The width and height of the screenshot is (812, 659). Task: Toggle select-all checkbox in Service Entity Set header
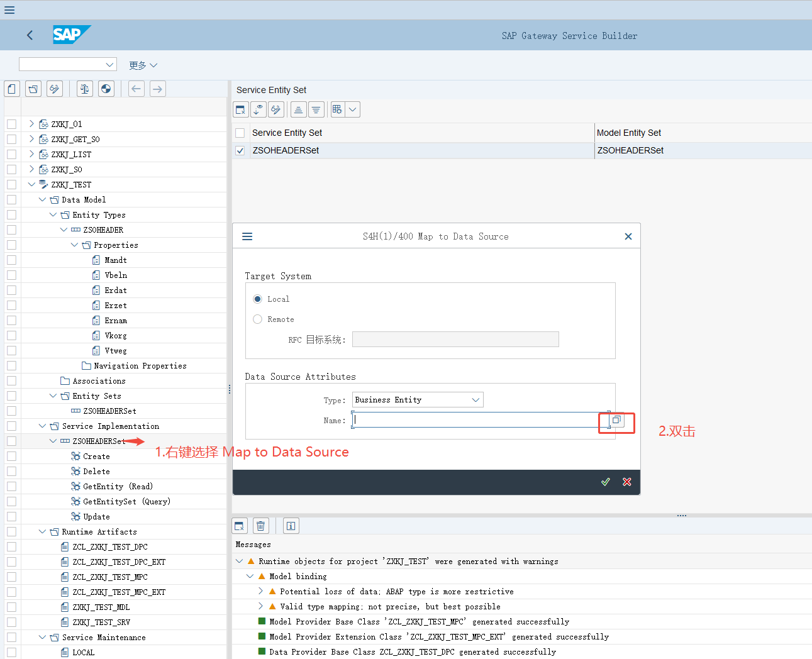point(240,133)
